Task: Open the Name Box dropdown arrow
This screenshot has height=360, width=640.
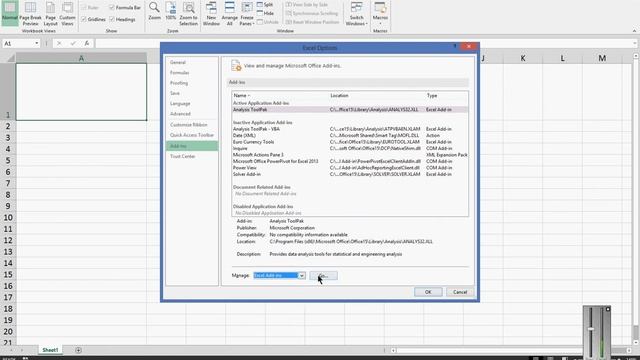Action: coord(36,43)
